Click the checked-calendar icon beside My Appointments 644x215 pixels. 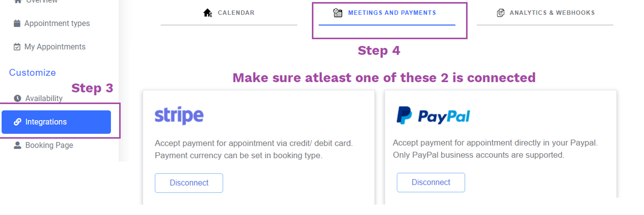click(17, 47)
